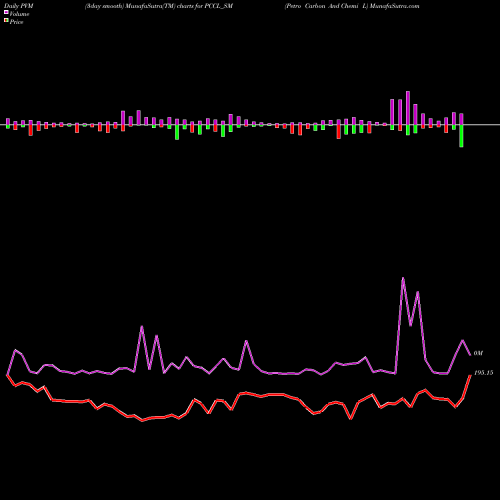
Task: Select the 'Price' legend label
Action: 16,22
